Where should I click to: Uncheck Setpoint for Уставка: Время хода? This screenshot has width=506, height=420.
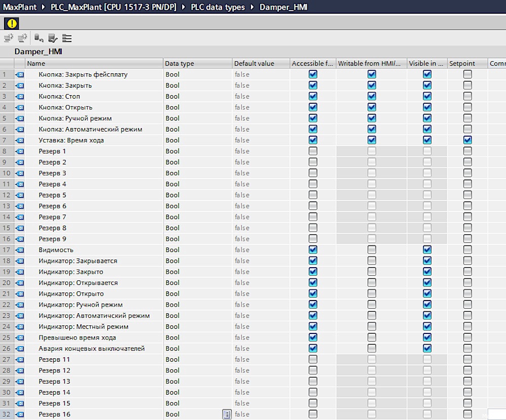467,140
